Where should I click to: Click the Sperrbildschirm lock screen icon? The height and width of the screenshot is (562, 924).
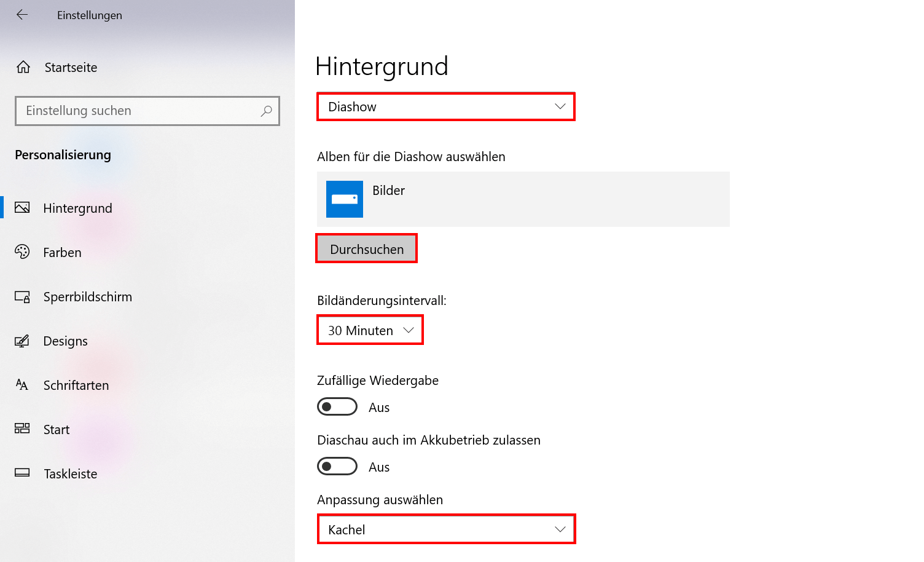point(22,297)
